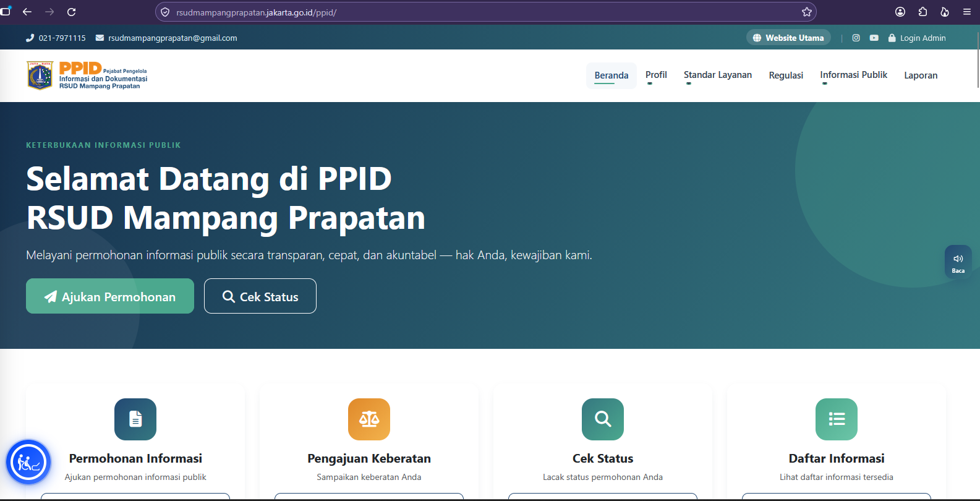Select the Beranda menu item
The height and width of the screenshot is (501, 980).
611,75
